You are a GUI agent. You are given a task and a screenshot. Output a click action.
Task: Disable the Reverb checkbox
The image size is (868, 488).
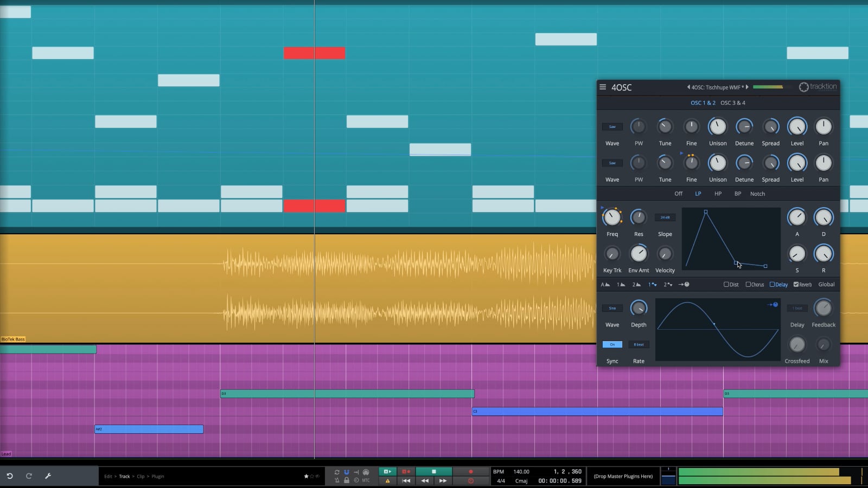(796, 284)
